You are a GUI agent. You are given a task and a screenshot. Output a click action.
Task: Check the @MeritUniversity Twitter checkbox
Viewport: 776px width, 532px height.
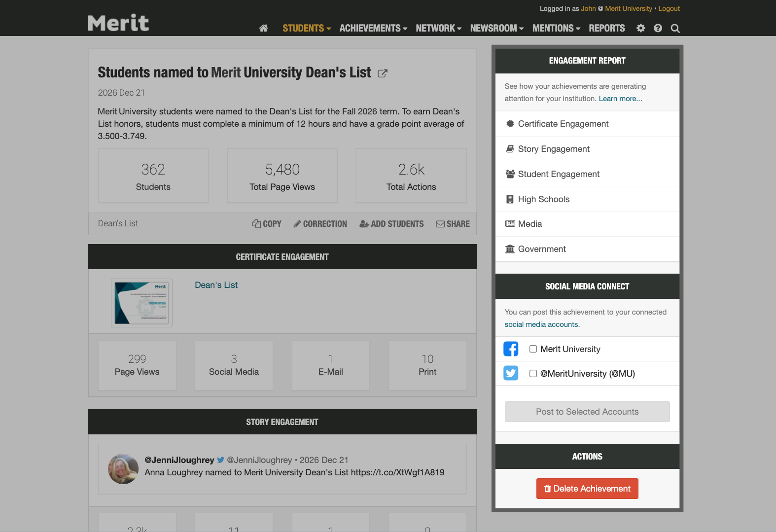533,373
